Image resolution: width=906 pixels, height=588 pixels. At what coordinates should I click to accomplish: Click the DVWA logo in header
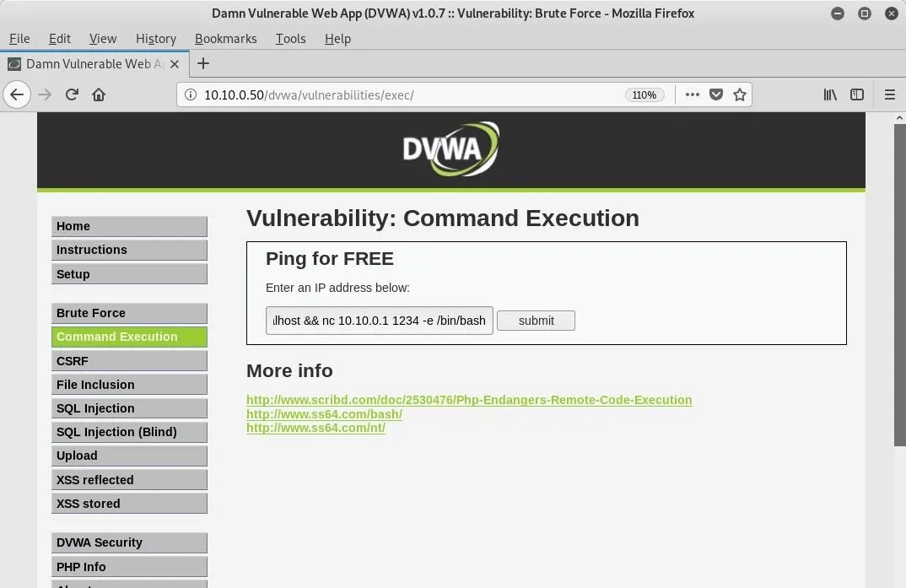click(x=450, y=149)
